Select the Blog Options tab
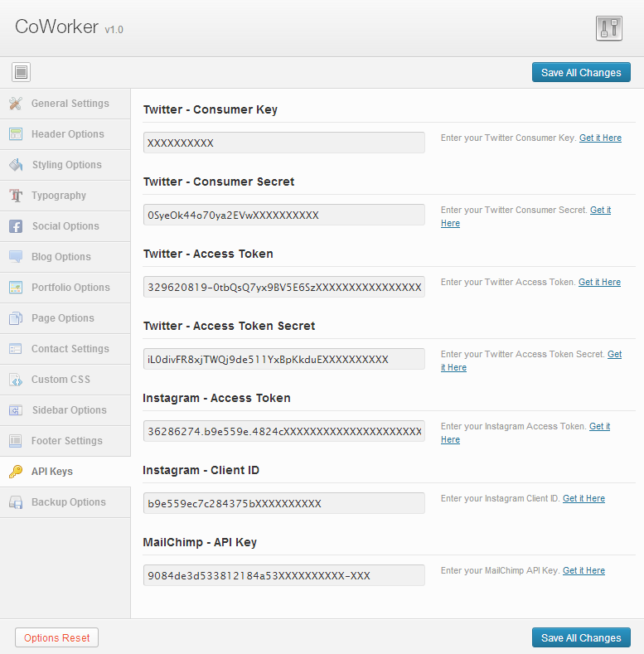Viewport: 644px width, 654px height. click(x=65, y=257)
